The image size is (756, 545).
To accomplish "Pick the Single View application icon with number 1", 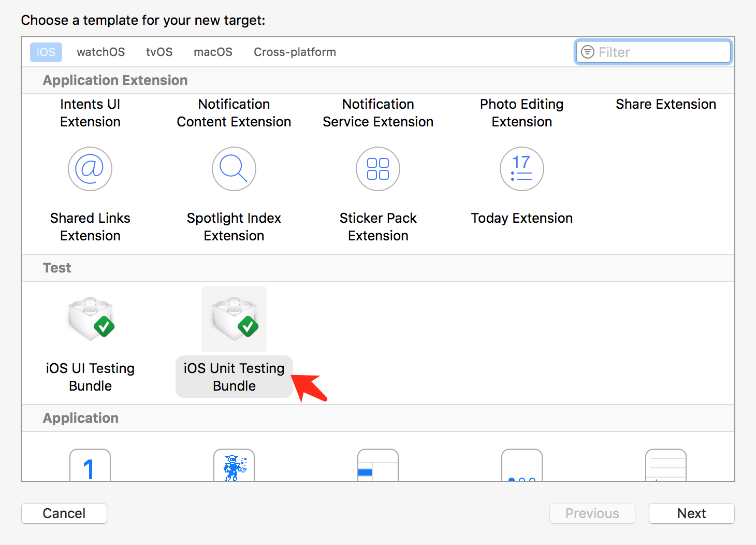I will tap(90, 465).
